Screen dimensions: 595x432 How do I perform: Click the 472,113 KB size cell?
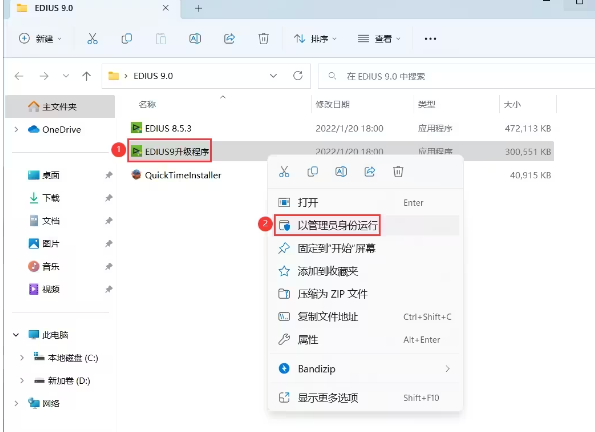(x=528, y=128)
